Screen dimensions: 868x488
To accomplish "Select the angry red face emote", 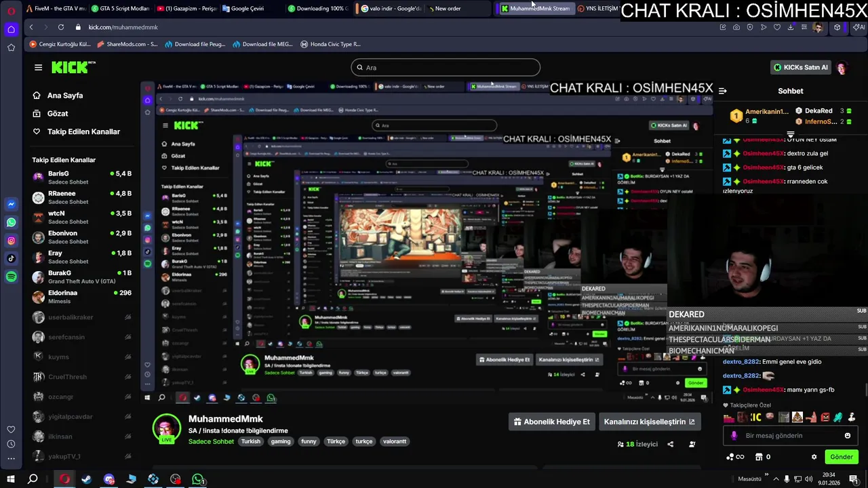I will point(825,417).
